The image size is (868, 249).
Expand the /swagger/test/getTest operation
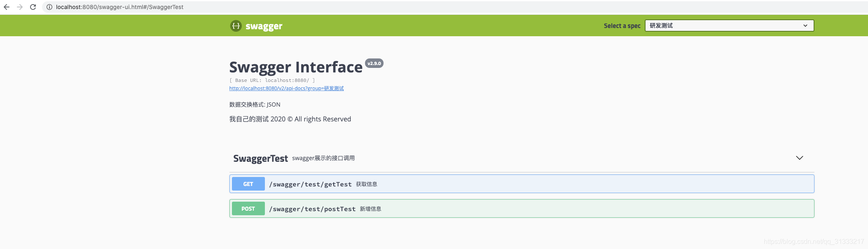(522, 184)
